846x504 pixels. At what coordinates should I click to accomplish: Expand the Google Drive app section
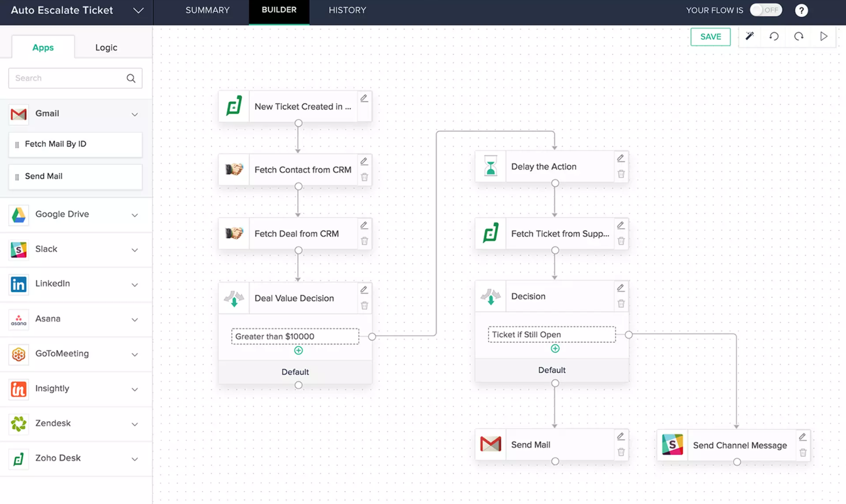click(135, 215)
